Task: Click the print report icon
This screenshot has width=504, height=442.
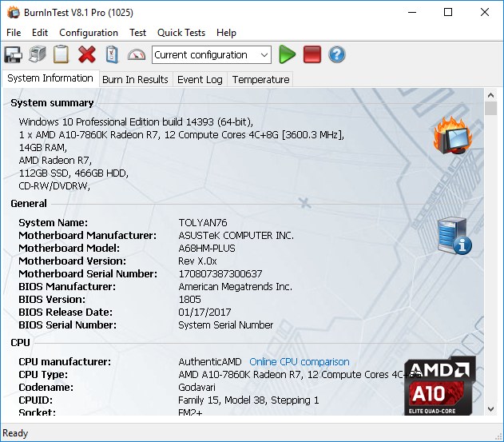Action: tap(38, 54)
